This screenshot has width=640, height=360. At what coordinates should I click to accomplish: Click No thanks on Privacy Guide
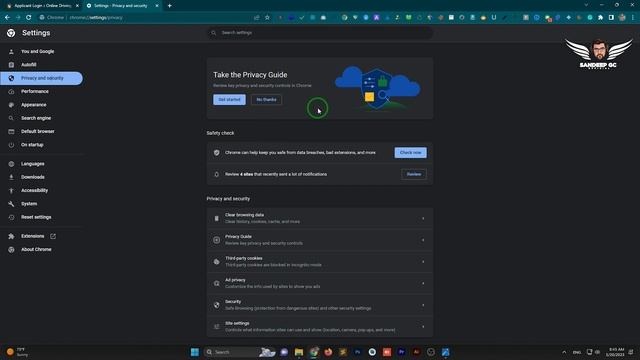tap(266, 100)
